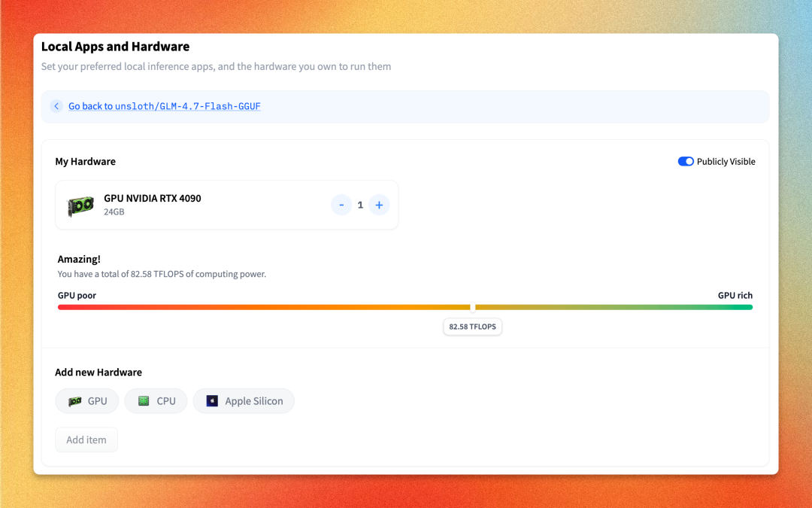Click the My Hardware heading
Image resolution: width=812 pixels, height=508 pixels.
point(86,161)
